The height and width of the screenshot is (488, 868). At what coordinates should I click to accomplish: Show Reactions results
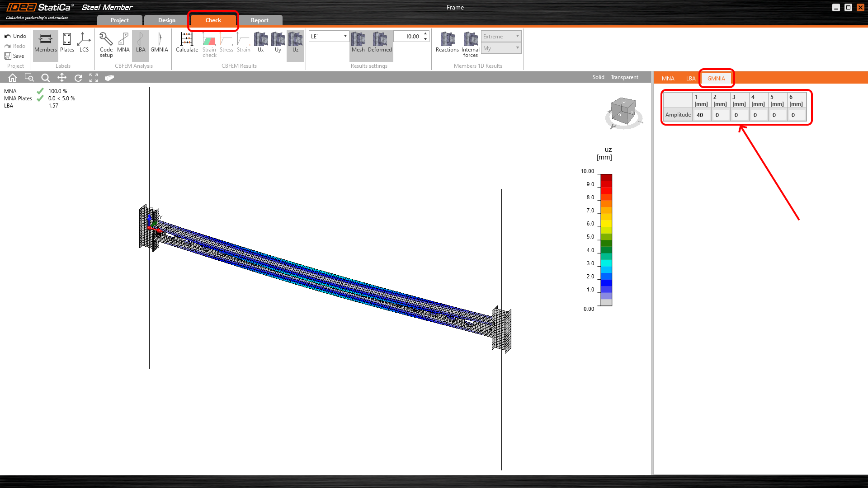click(x=447, y=42)
